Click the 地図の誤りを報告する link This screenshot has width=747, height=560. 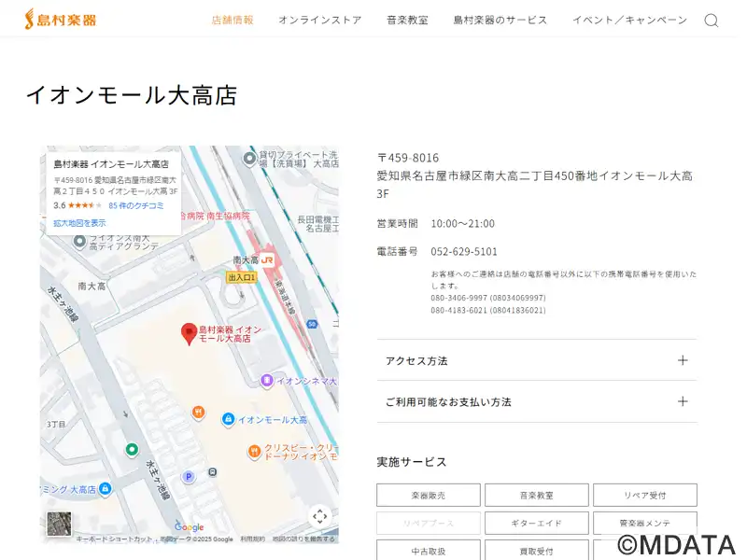[303, 539]
